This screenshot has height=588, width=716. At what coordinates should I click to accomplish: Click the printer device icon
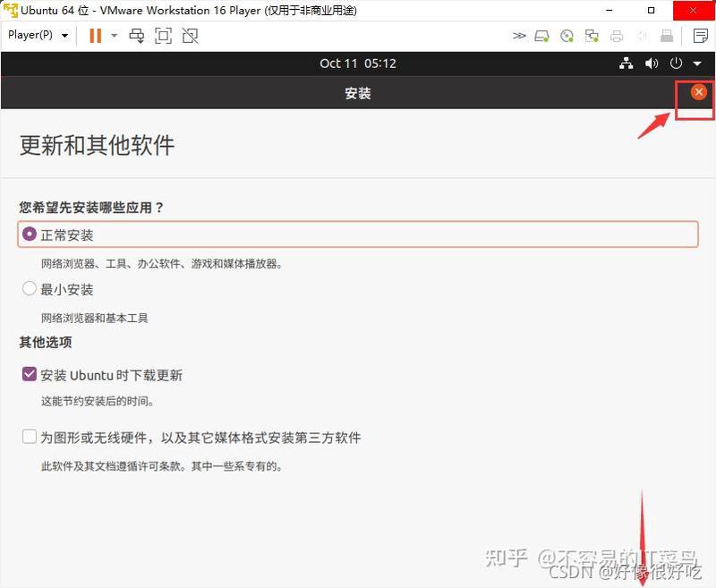tap(617, 36)
